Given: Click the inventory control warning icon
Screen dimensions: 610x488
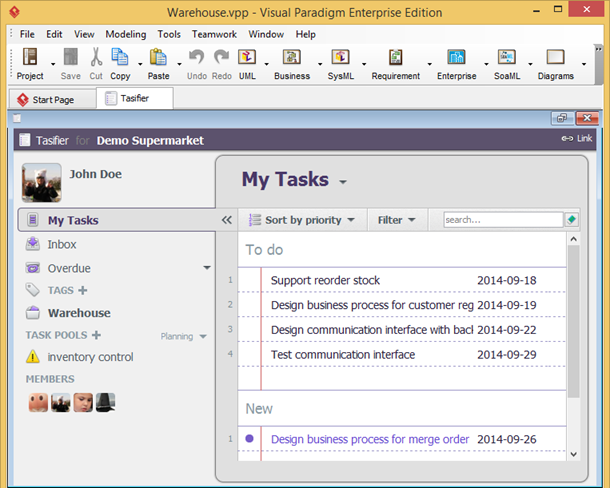Looking at the screenshot, I should click(33, 356).
